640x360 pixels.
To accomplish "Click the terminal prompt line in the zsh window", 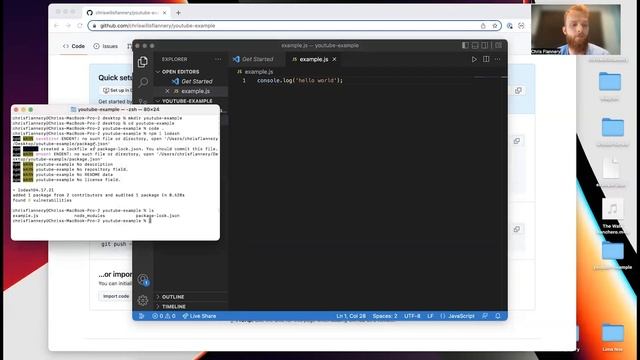I will click(x=82, y=221).
